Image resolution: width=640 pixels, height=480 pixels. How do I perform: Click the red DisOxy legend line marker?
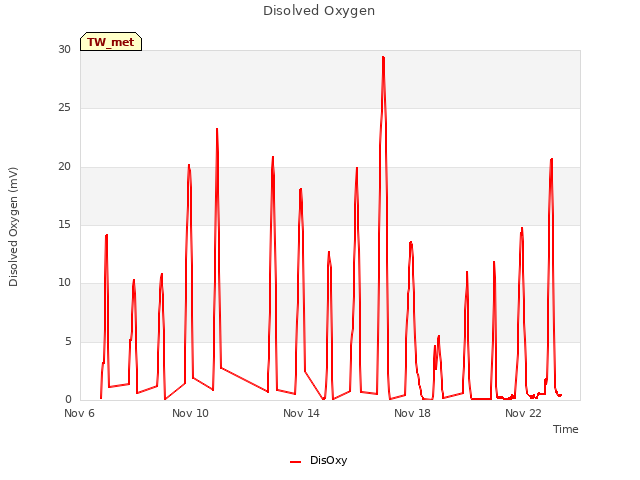(296, 462)
